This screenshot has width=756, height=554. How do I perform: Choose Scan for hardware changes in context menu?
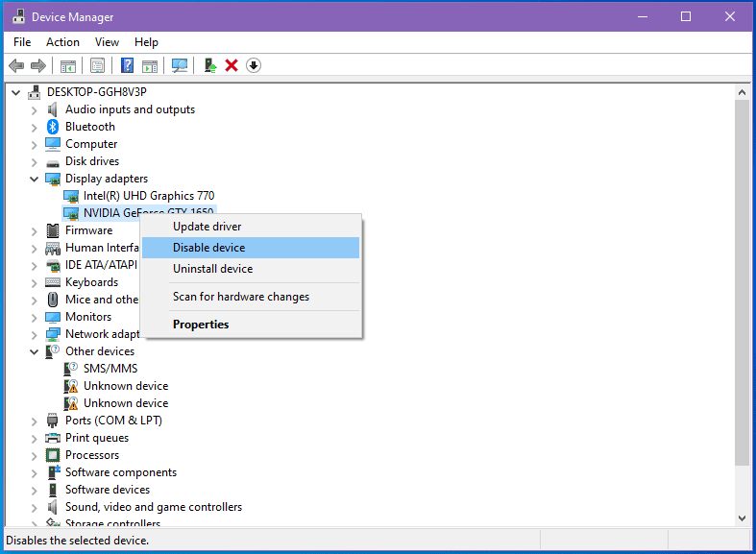pos(251,297)
